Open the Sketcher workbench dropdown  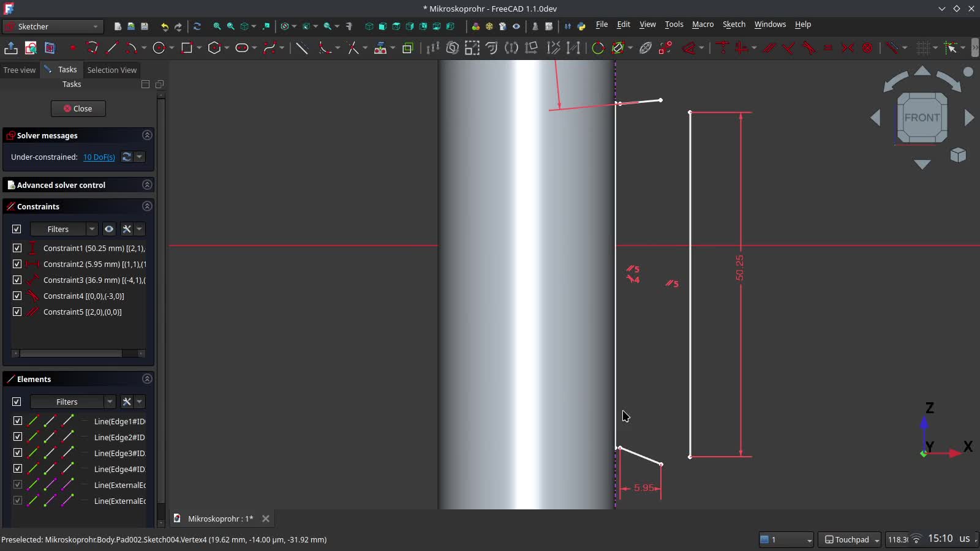[x=53, y=26]
